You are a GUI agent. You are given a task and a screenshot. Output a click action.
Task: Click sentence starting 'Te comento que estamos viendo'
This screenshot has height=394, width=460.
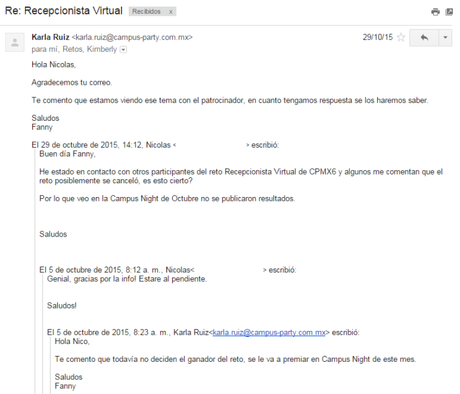click(230, 100)
